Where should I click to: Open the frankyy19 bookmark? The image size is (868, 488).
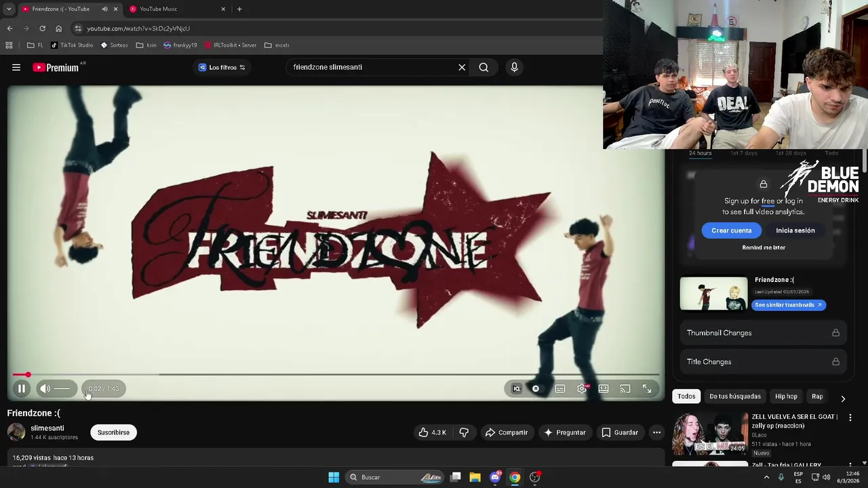pyautogui.click(x=180, y=45)
